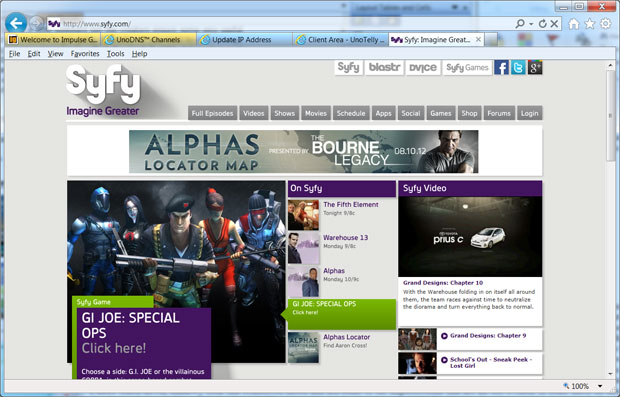
Task: Open Favorites star icon
Action: tap(590, 24)
